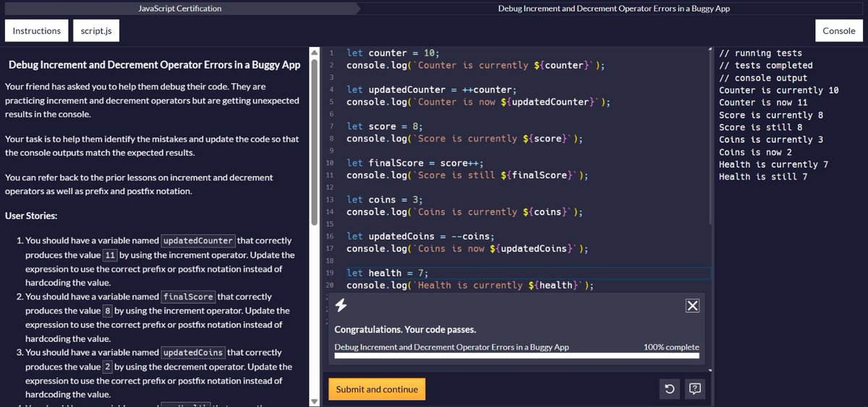Click console output 'Health is still 7'

point(763,177)
